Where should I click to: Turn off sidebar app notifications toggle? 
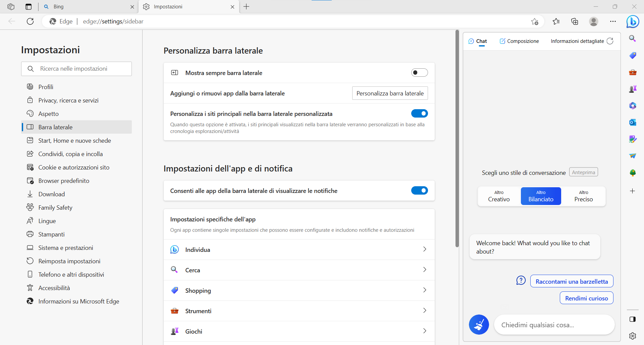tap(419, 191)
